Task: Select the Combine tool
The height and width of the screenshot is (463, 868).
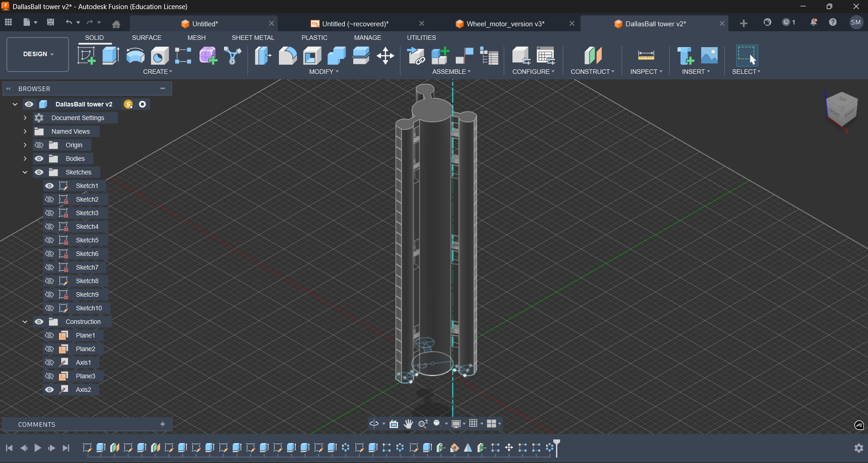Action: pyautogui.click(x=336, y=56)
